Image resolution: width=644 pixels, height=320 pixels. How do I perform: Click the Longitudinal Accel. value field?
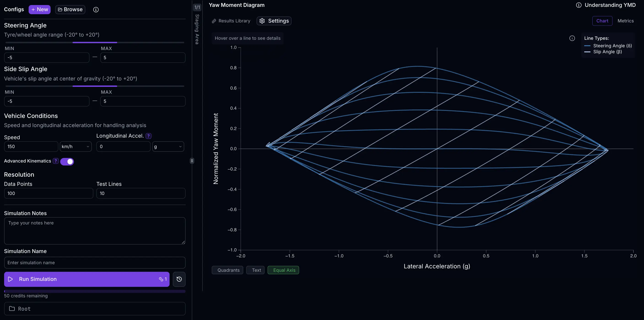[123, 147]
